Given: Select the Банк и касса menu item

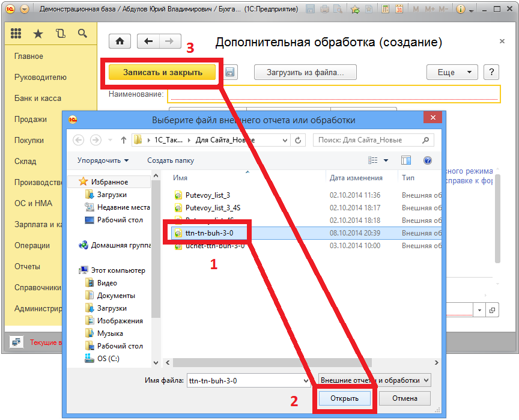Looking at the screenshot, I should tap(38, 98).
